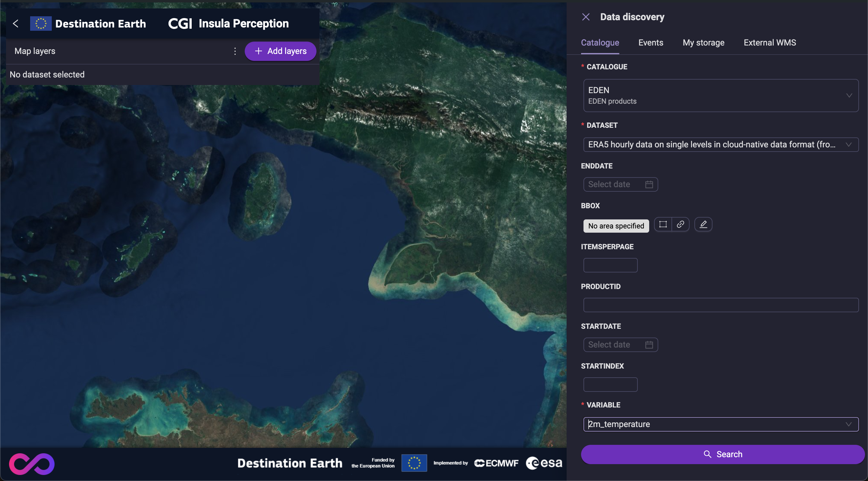
Task: Open the STARTDATE calendar icon
Action: [x=649, y=345]
